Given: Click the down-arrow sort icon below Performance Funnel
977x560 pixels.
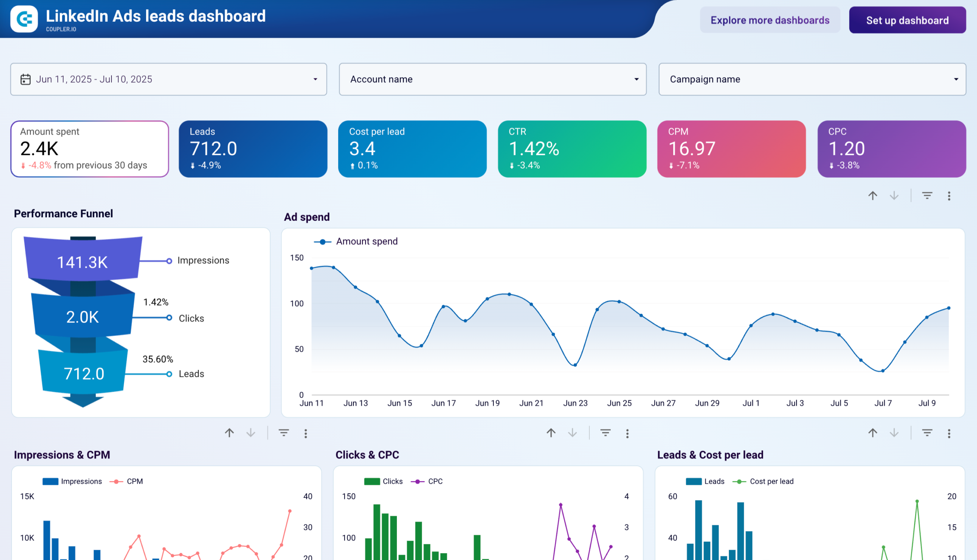Looking at the screenshot, I should [x=250, y=433].
